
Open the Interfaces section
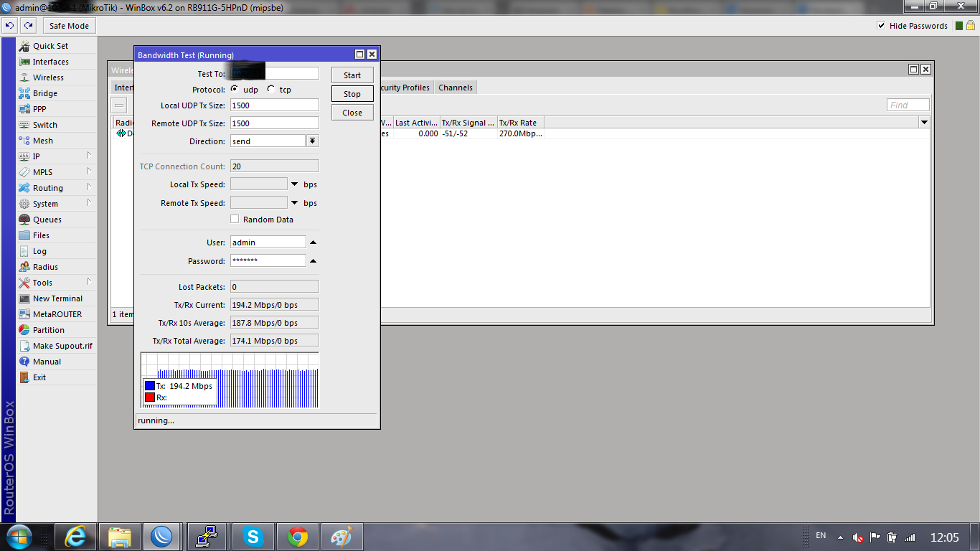(x=50, y=62)
